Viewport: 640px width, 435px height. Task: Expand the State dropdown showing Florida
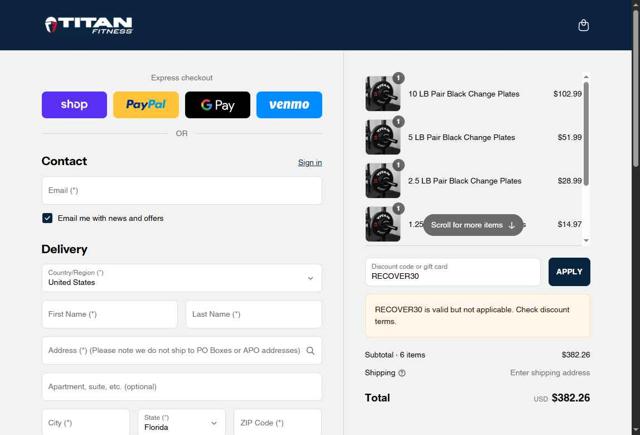click(182, 422)
